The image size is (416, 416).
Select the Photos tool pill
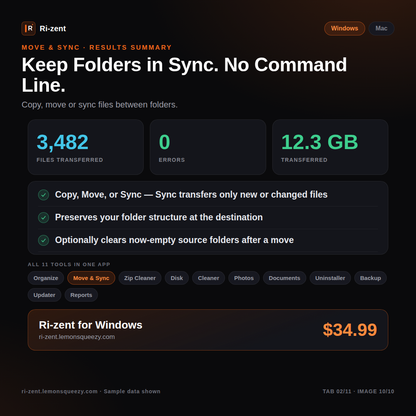pos(244,278)
